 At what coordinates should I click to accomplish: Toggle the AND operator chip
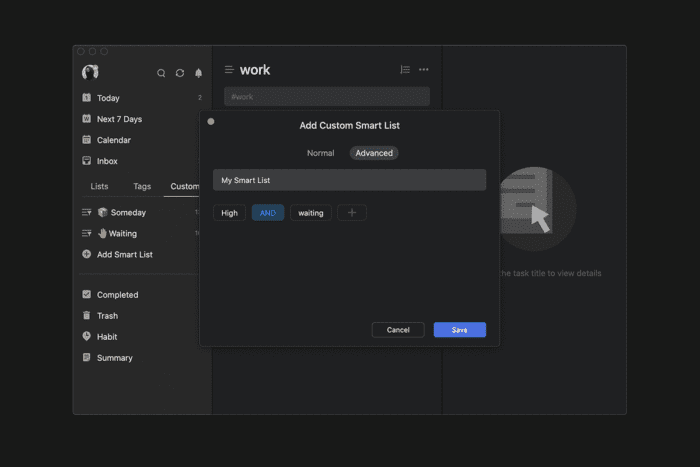coord(268,213)
